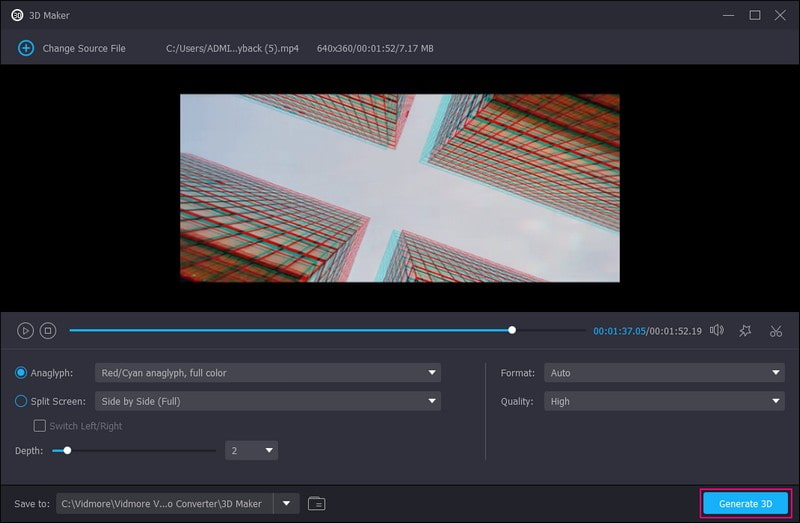The width and height of the screenshot is (800, 523).
Task: Click the Depth slider handle
Action: tap(67, 451)
